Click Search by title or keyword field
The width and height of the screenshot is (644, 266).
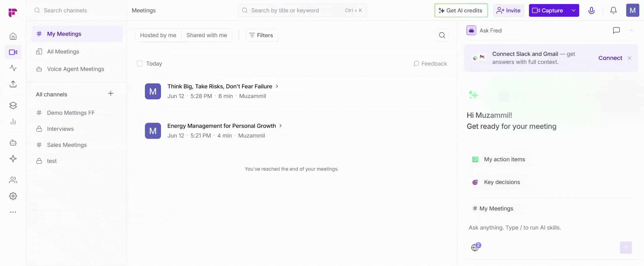tap(302, 10)
